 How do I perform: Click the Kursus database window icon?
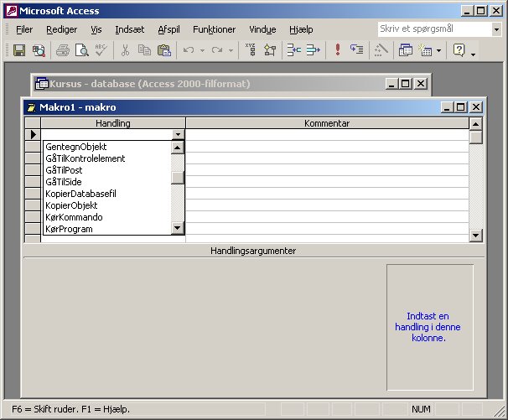tap(41, 84)
